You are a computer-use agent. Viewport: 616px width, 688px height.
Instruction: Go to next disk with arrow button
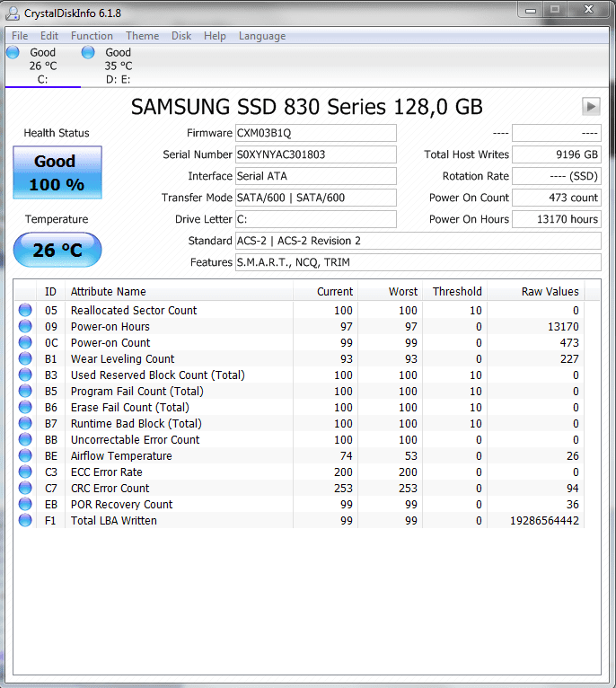tap(591, 107)
